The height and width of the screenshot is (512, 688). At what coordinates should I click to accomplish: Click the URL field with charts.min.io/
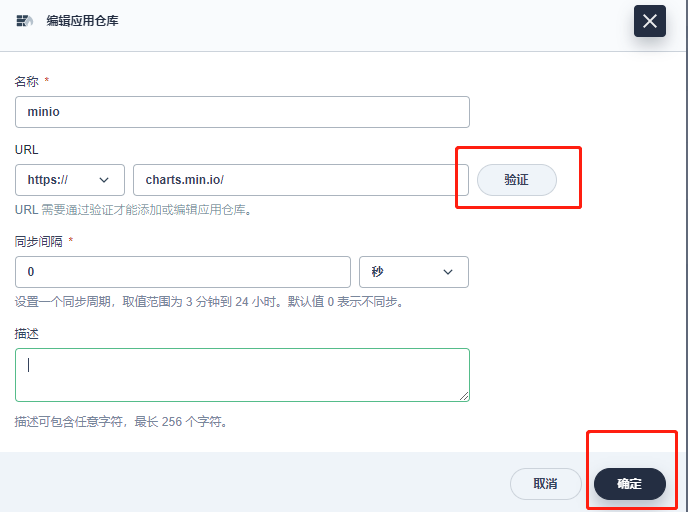[301, 180]
